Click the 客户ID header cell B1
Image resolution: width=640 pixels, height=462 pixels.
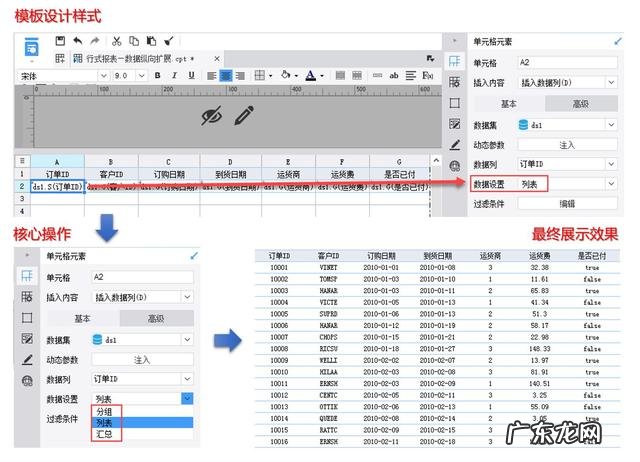pyautogui.click(x=111, y=174)
